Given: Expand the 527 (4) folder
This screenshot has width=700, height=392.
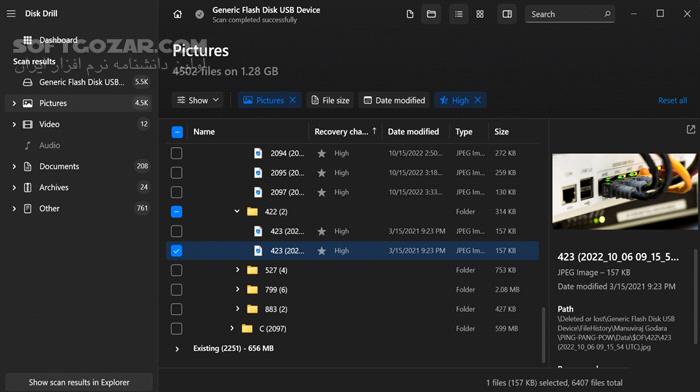Looking at the screenshot, I should pos(237,270).
